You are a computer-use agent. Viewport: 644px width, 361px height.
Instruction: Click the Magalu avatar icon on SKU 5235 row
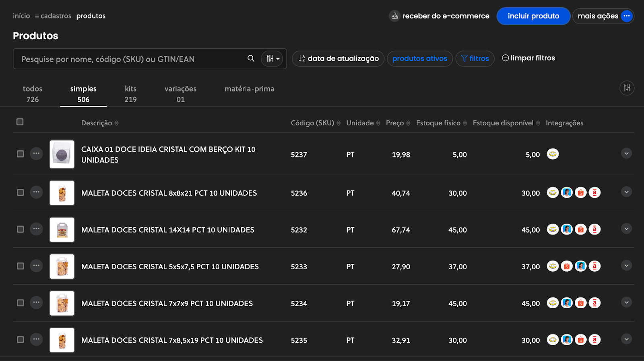[567, 340]
